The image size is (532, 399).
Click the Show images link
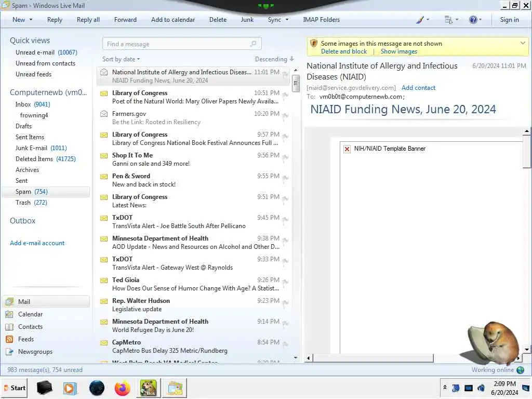[x=398, y=51]
